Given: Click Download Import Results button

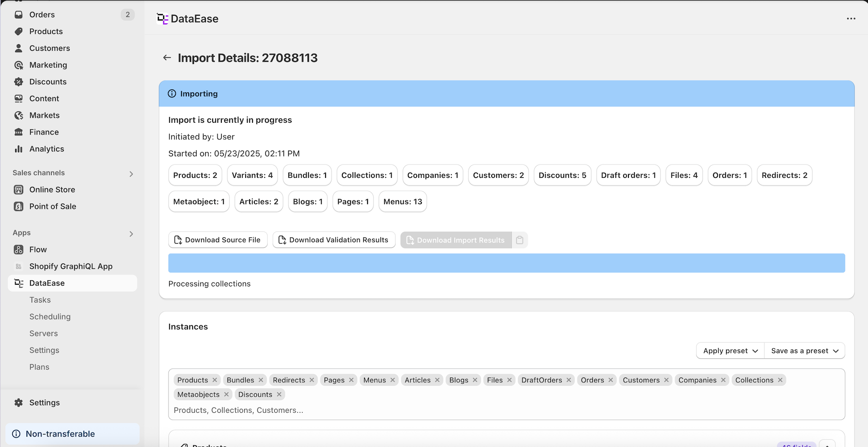Looking at the screenshot, I should click(x=456, y=240).
